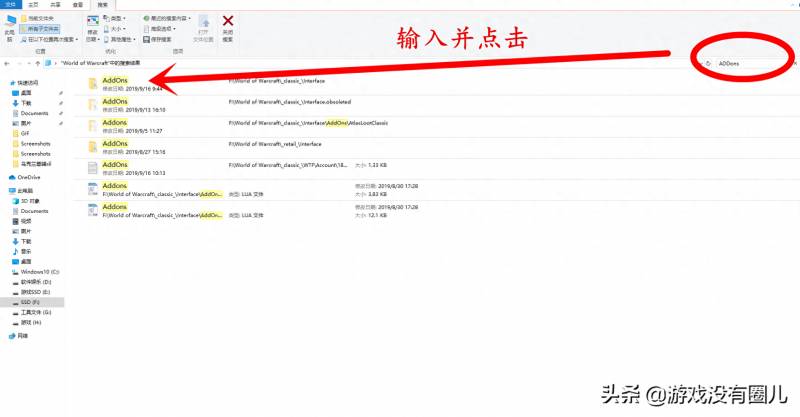Switch to the View (查看) ribbon tab

[x=78, y=5]
